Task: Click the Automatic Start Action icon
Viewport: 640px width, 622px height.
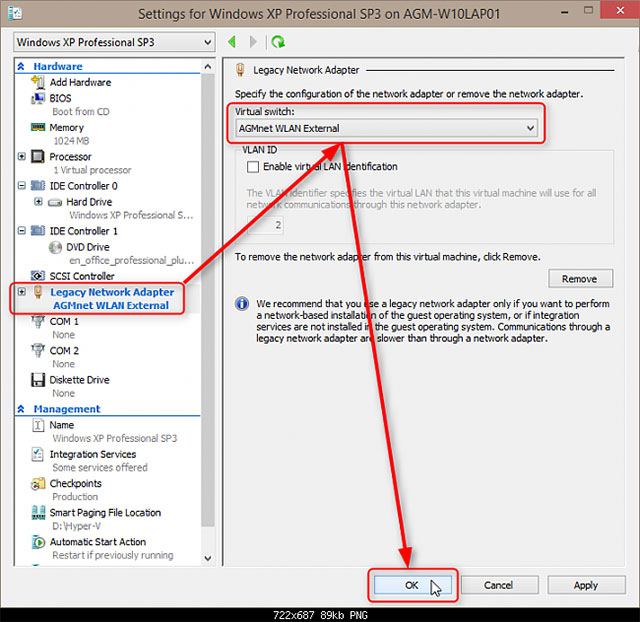Action: click(38, 542)
